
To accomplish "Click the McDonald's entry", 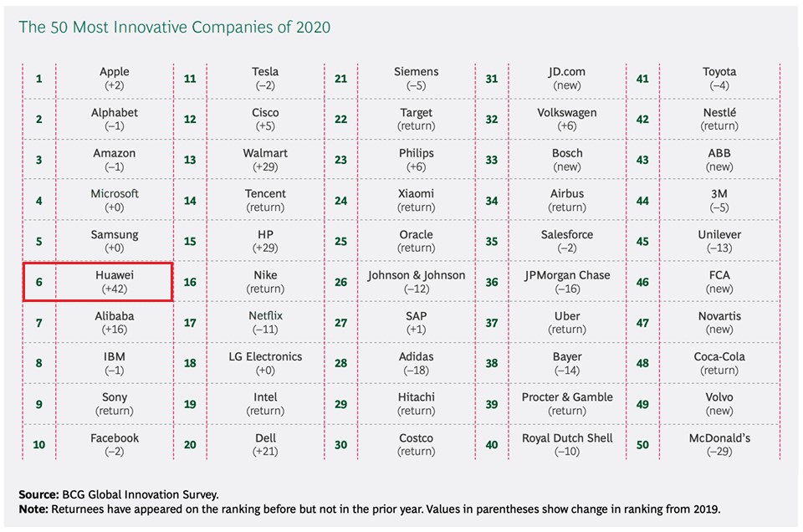I will 719,445.
